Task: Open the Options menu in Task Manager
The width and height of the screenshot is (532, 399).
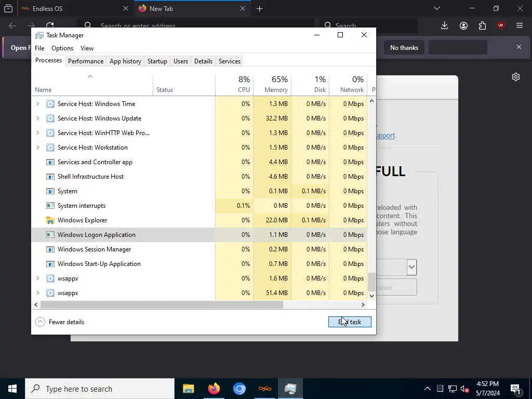Action: (x=62, y=48)
